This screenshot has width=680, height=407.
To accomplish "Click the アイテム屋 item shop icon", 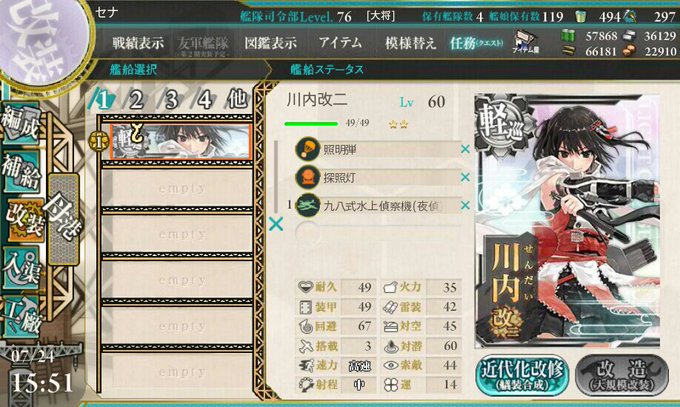I will coord(526,42).
